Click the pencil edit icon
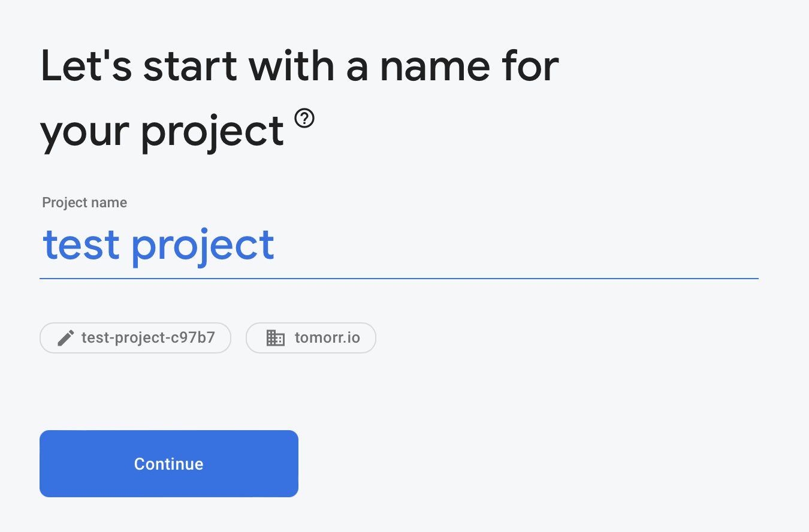This screenshot has height=532, width=809. click(65, 338)
